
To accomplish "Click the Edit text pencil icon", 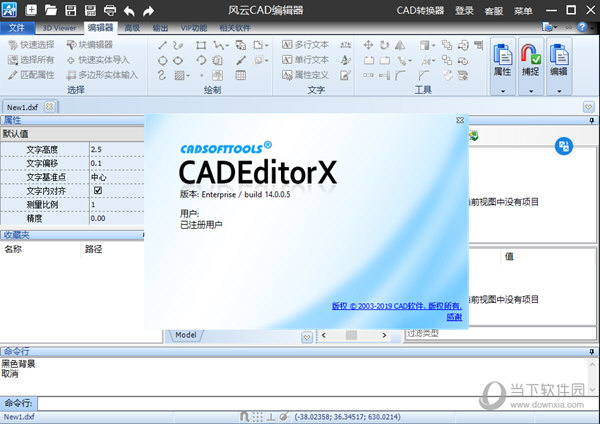I will click(x=345, y=75).
